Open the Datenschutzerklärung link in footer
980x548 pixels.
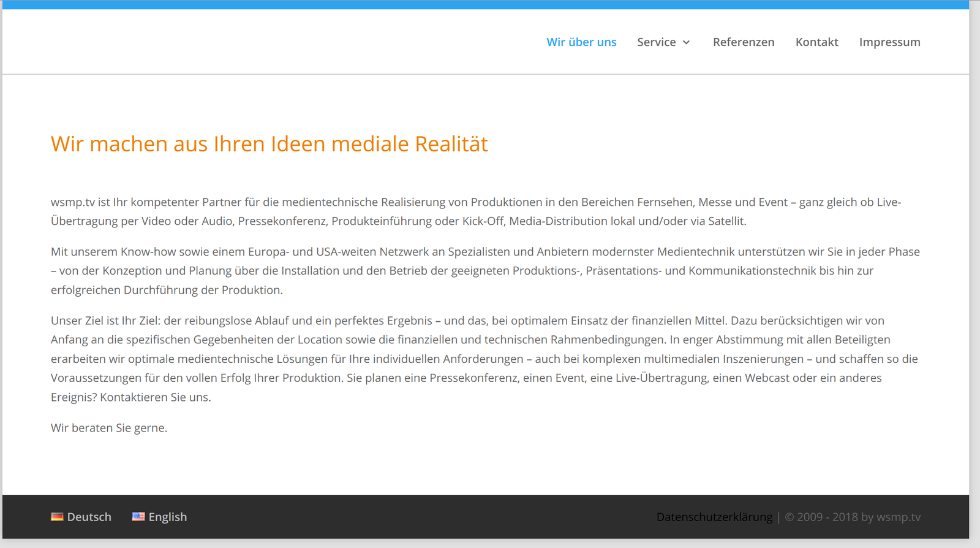(714, 517)
